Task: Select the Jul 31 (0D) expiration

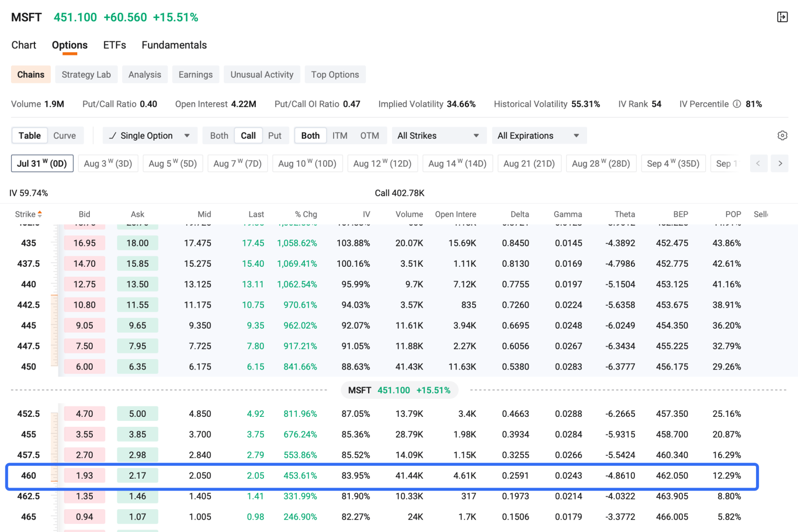Action: 42,164
